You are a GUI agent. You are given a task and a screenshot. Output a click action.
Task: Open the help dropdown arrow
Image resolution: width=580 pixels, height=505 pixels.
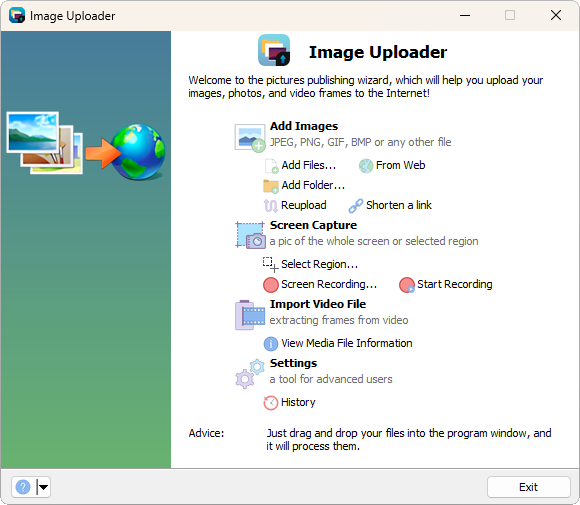coord(44,487)
